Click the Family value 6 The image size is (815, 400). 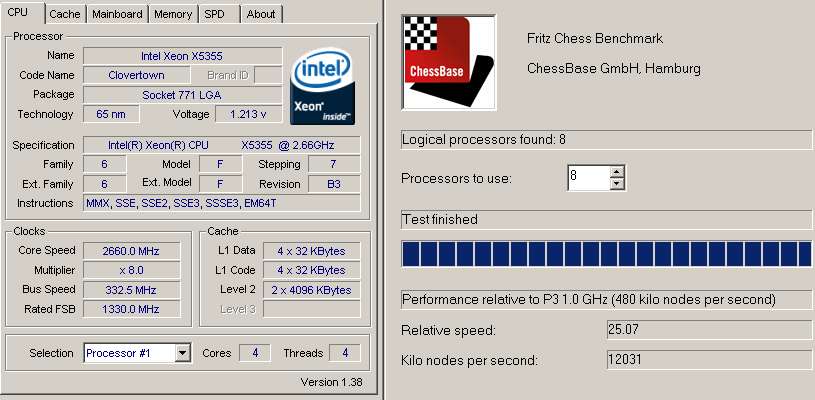coord(104,164)
